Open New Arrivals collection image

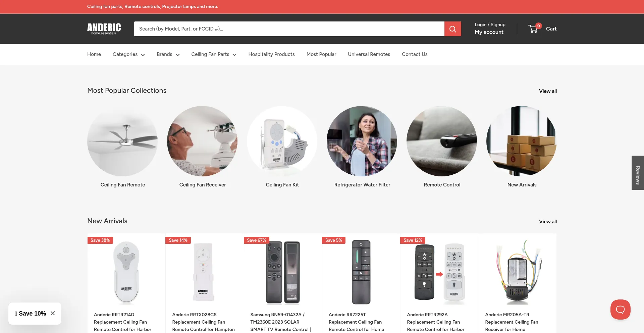[x=522, y=141]
